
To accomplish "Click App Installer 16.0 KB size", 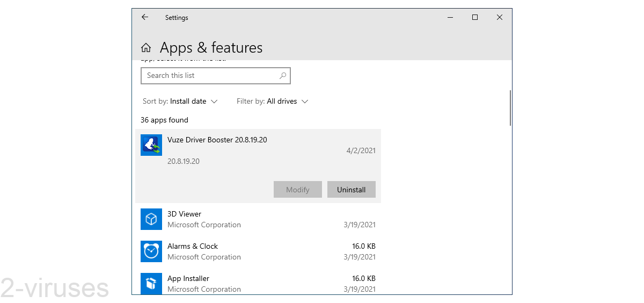I will tap(364, 278).
